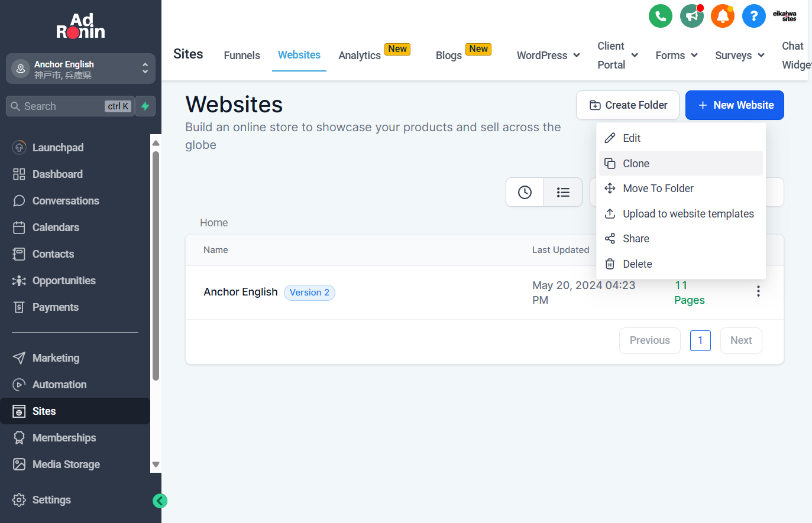812x523 pixels.
Task: Open the megaphone announcements icon
Action: [x=692, y=16]
